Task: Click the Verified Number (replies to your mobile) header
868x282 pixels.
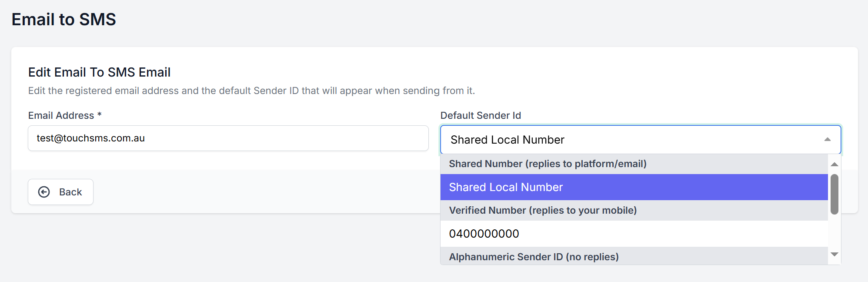Action: 543,211
